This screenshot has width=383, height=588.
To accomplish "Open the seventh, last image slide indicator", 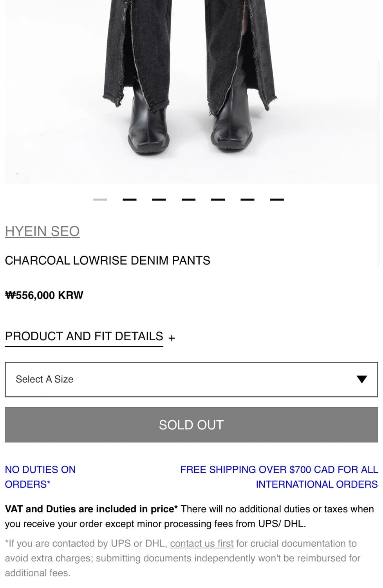I will (276, 200).
